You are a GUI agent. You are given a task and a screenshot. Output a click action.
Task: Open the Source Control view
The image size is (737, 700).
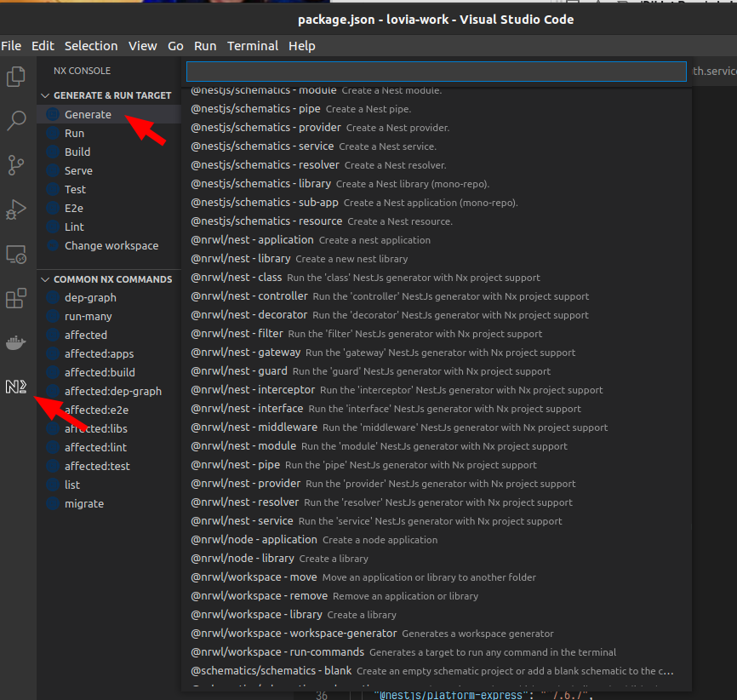[16, 165]
